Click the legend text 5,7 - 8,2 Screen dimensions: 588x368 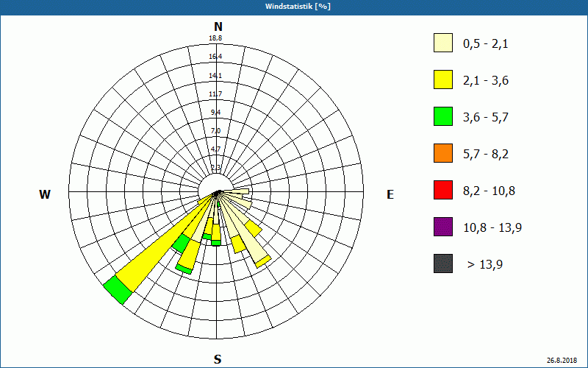coord(486,155)
